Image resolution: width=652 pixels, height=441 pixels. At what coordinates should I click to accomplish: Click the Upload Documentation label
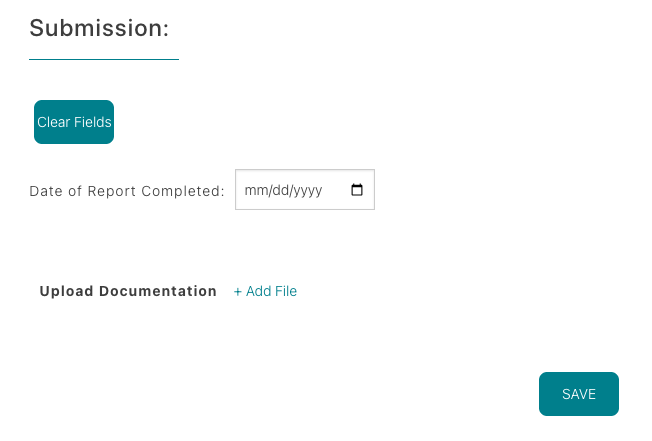128,291
